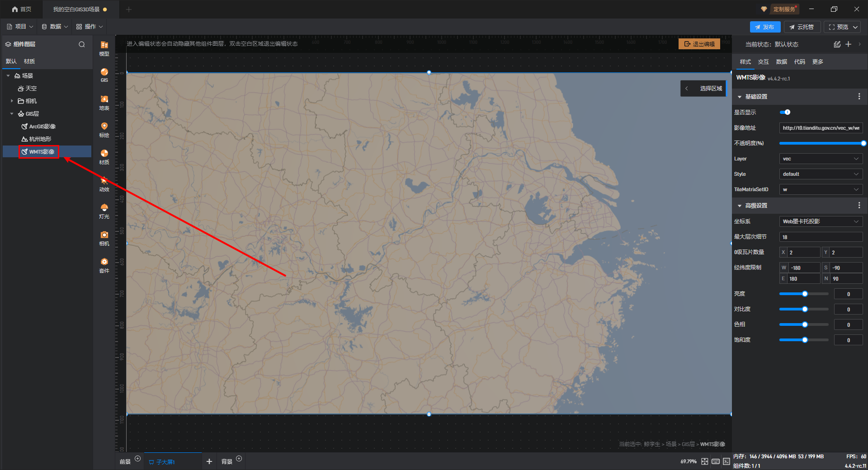Select the 灯光 component icon
The height and width of the screenshot is (470, 868).
coord(104,211)
